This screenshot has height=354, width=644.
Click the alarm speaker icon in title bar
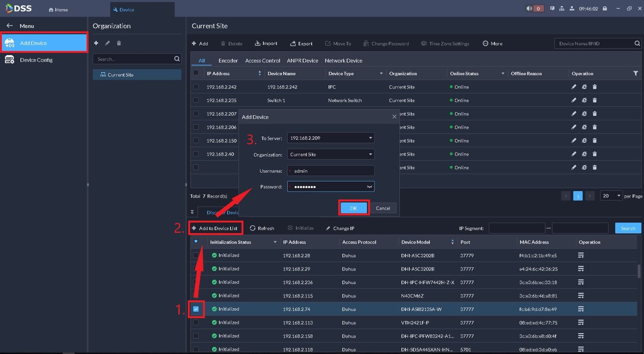coord(529,9)
